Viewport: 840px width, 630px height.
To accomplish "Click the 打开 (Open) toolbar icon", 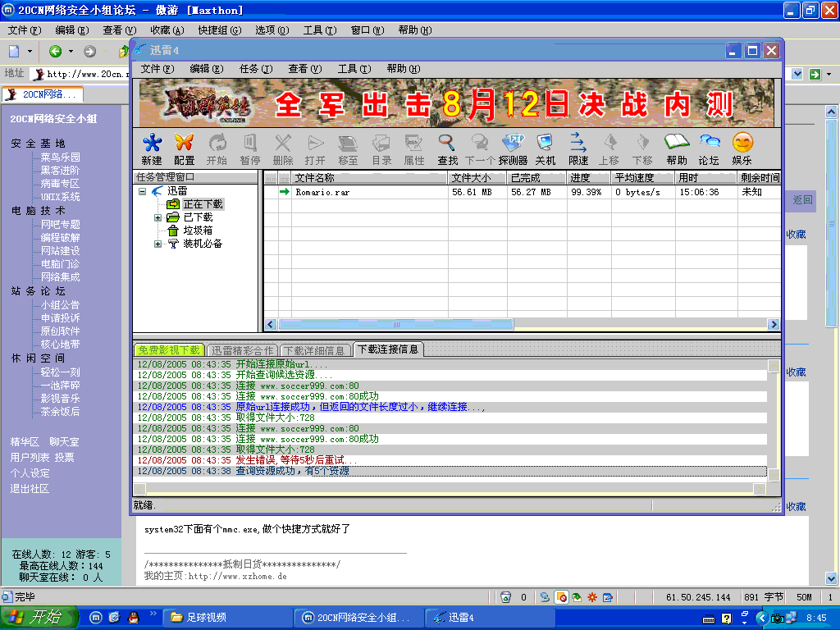I will coord(315,149).
